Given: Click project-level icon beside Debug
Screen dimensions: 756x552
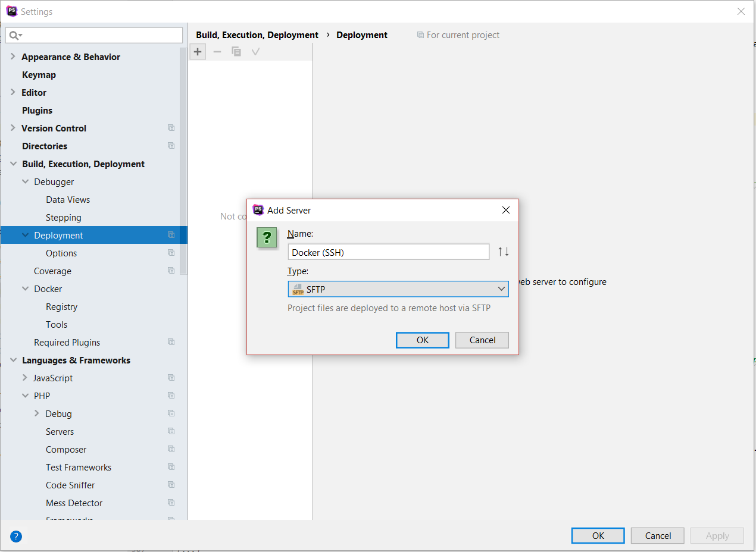Looking at the screenshot, I should tap(171, 413).
